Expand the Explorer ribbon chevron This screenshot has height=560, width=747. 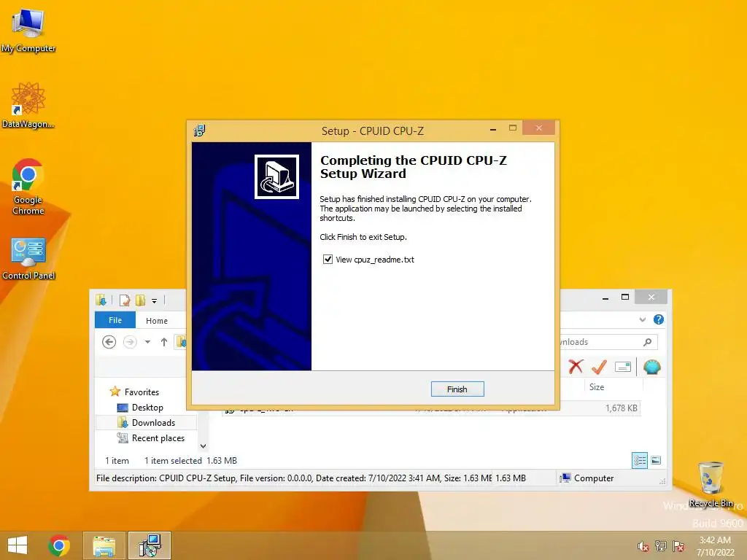pos(643,319)
